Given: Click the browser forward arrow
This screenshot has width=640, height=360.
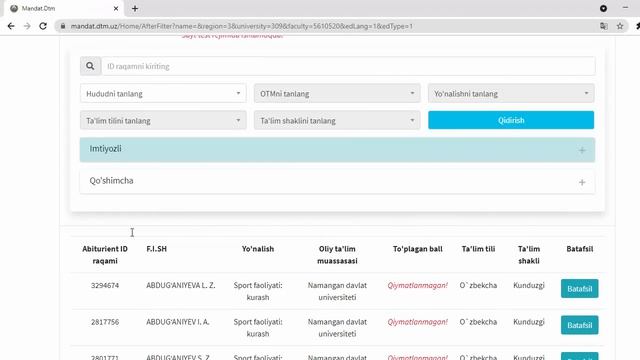Looking at the screenshot, I should click(27, 26).
